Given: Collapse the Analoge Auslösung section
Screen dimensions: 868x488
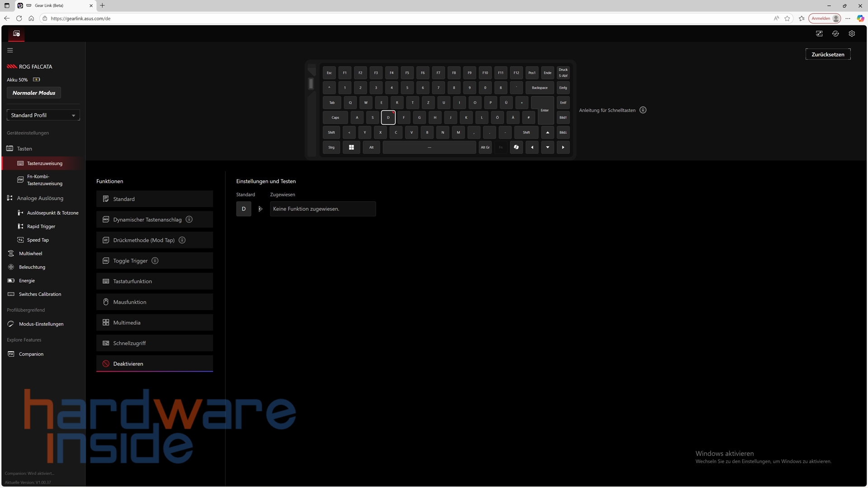Looking at the screenshot, I should tap(40, 198).
